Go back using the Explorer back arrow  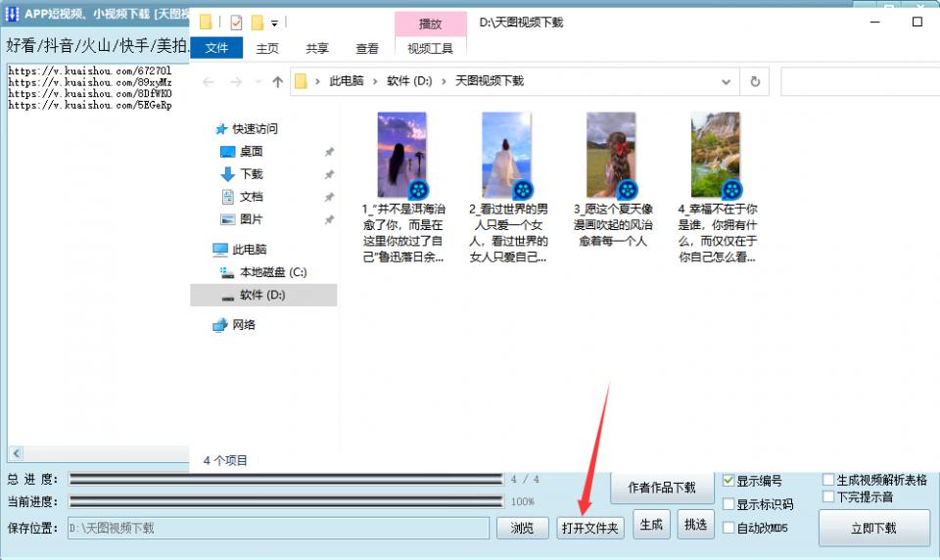click(209, 81)
